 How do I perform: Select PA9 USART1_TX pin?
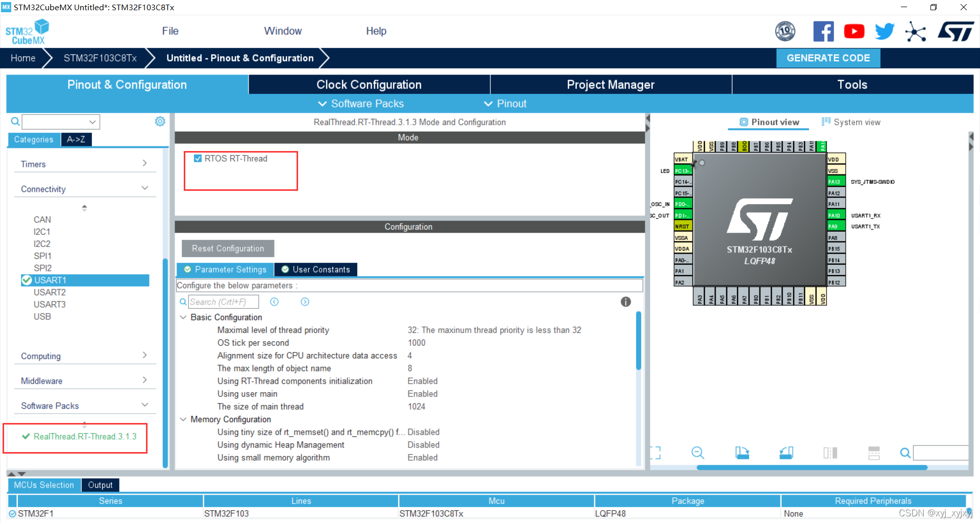(x=836, y=227)
